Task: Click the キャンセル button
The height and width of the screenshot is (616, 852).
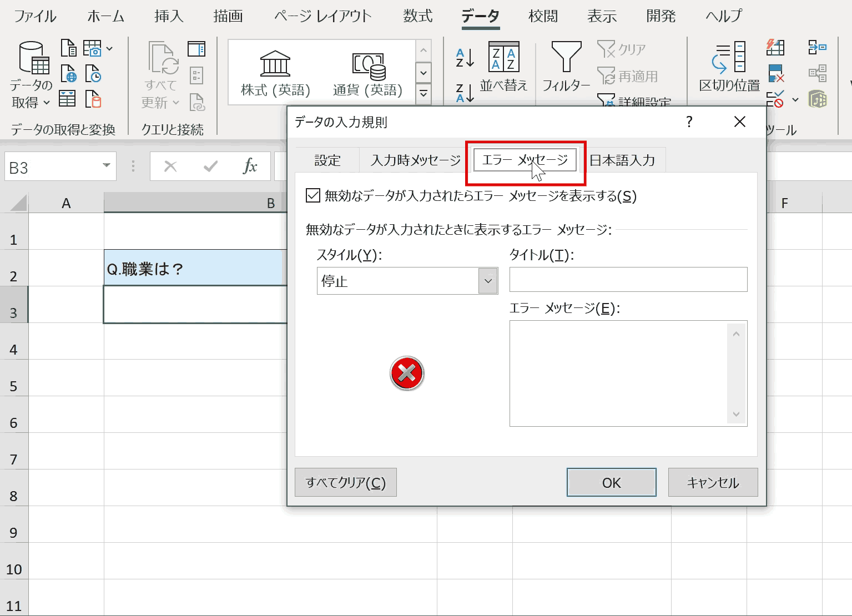Action: 713,482
